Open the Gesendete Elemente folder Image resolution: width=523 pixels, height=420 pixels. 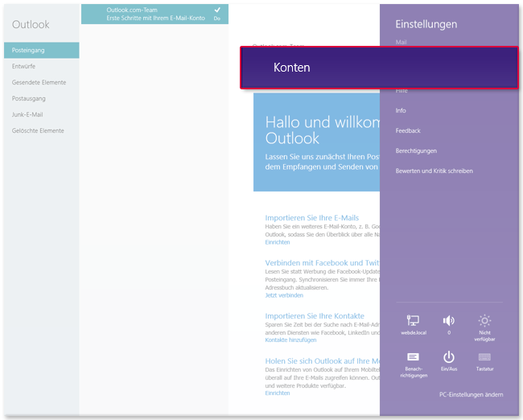click(x=39, y=83)
